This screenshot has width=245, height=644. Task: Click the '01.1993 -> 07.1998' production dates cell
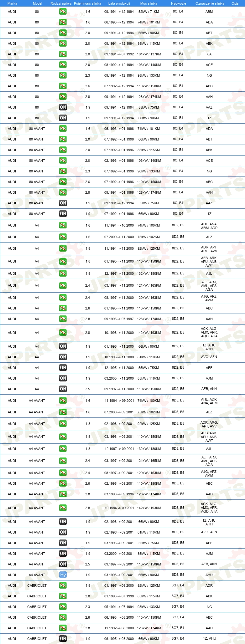[119, 596]
